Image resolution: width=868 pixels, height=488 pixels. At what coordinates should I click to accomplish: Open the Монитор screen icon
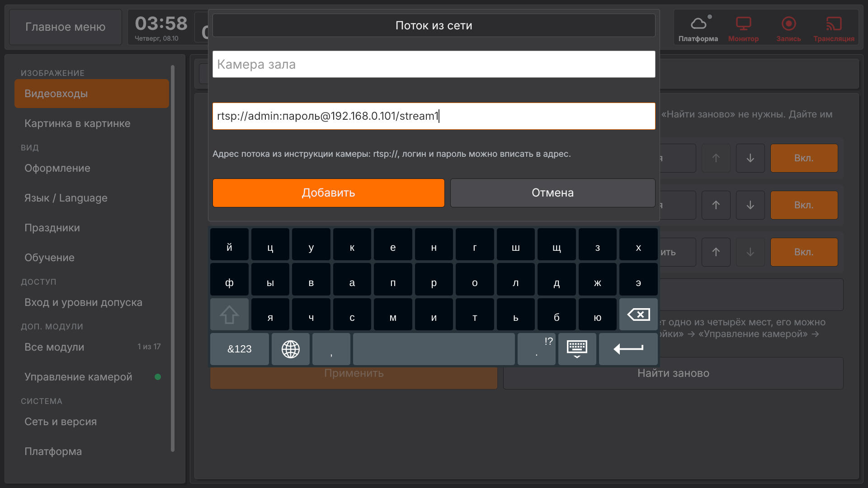tap(743, 28)
